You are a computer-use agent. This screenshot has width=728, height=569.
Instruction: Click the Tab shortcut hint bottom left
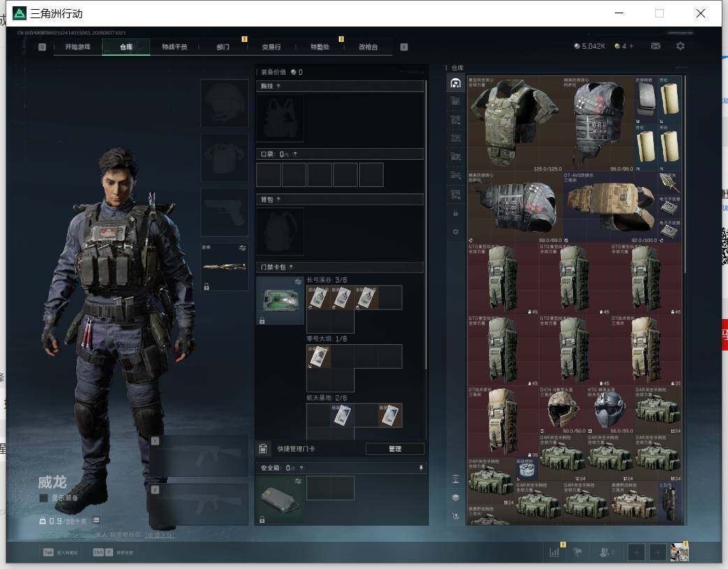(x=60, y=552)
